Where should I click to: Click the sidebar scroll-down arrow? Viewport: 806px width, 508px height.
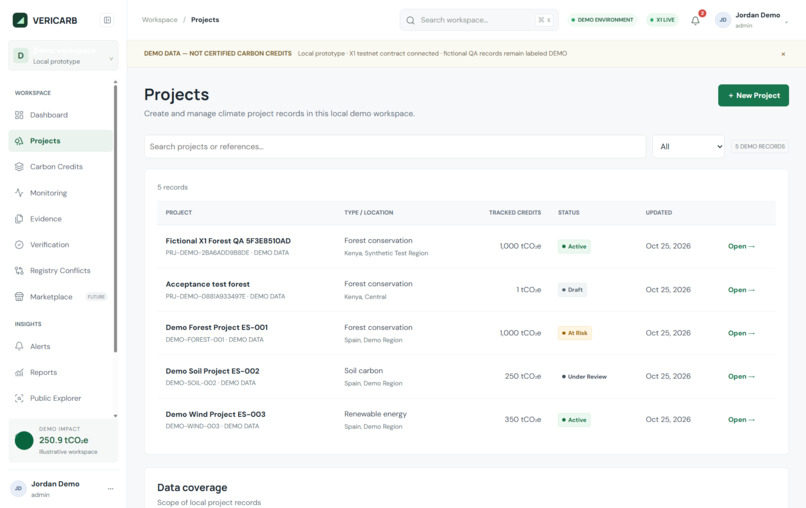(x=115, y=416)
